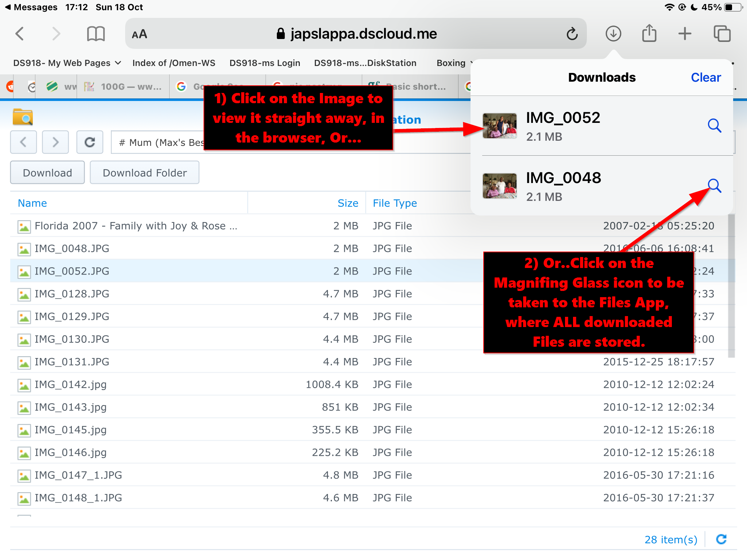Tap Safari forward arrow in toolbar
Image resolution: width=747 pixels, height=560 pixels.
pos(56,34)
